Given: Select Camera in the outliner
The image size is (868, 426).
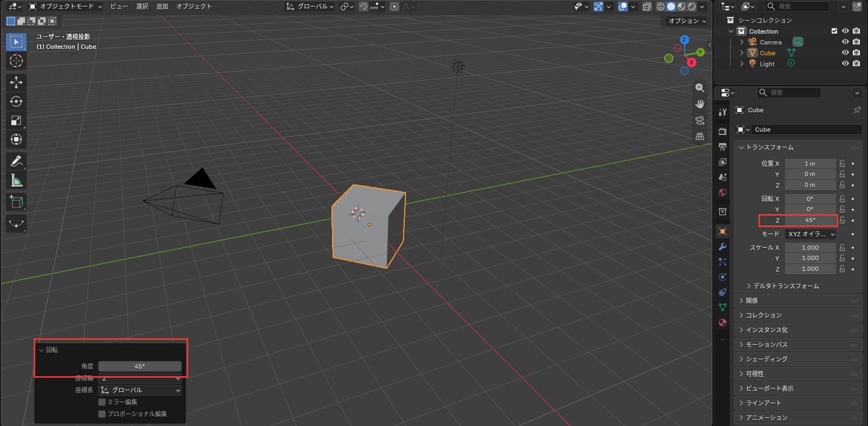Looking at the screenshot, I should pos(770,42).
